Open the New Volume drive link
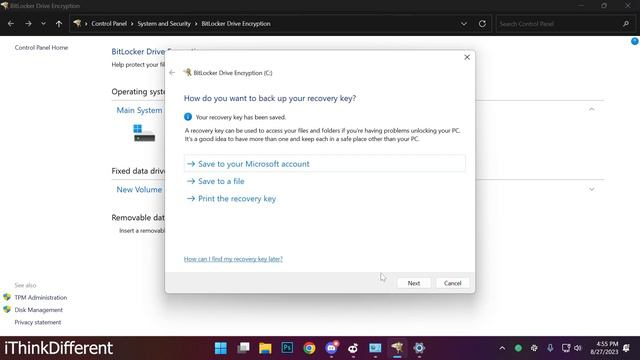This screenshot has height=360, width=640. click(x=139, y=189)
